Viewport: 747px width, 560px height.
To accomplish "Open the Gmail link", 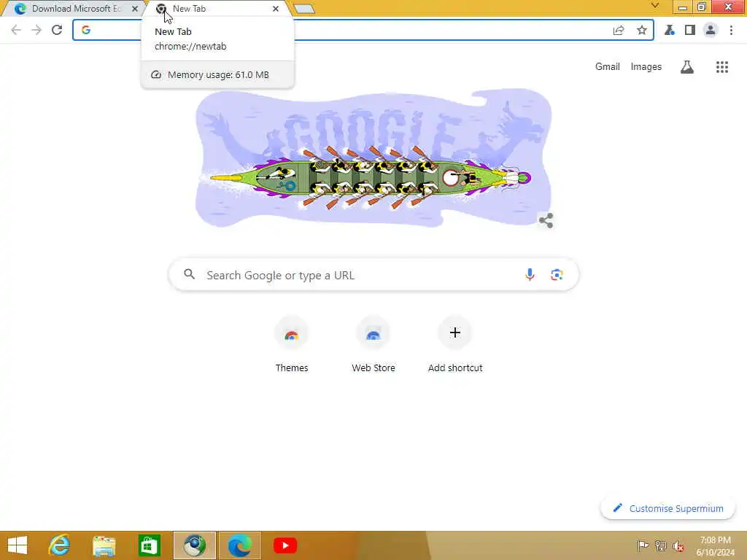I will pos(608,67).
